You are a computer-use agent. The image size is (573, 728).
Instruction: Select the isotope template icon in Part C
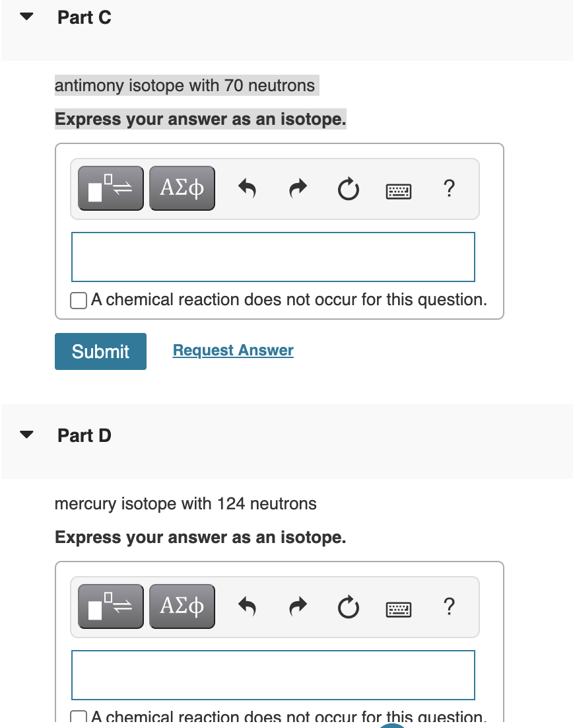tap(110, 188)
